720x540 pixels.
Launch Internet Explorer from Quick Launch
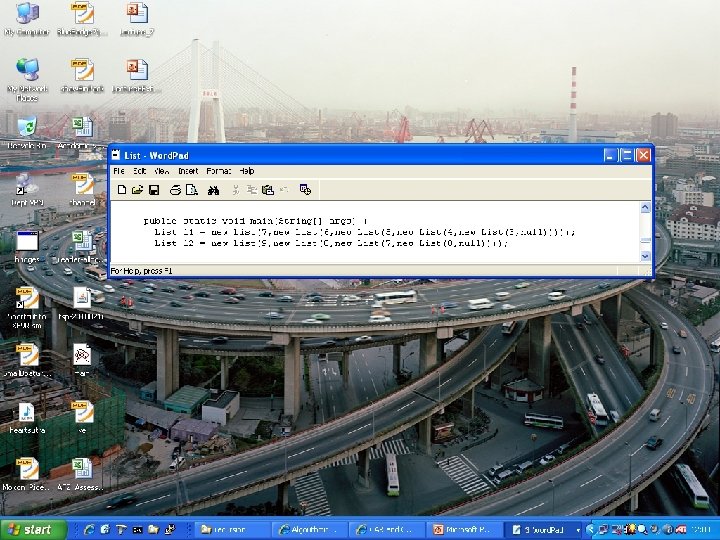(89, 530)
